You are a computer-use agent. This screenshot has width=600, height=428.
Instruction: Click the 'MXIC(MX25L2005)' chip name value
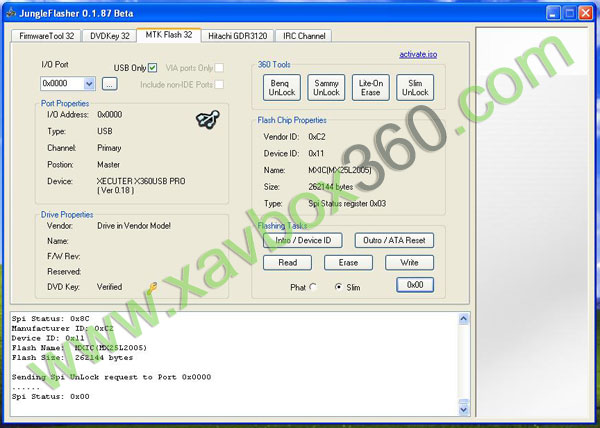(340, 170)
